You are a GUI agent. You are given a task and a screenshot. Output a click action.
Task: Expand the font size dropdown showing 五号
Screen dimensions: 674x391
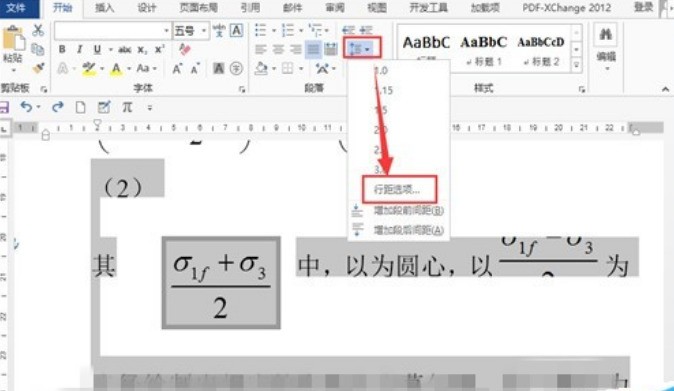coord(204,31)
